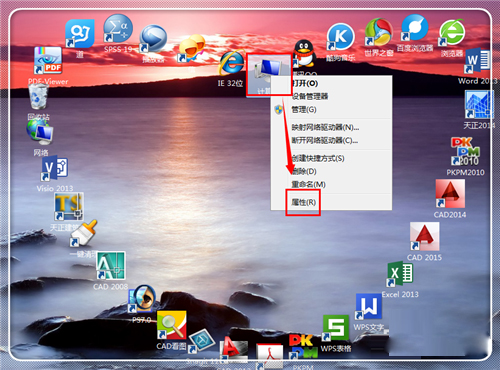Select the 计算机 Computer desktop icon
The image size is (500, 370).
[268, 74]
